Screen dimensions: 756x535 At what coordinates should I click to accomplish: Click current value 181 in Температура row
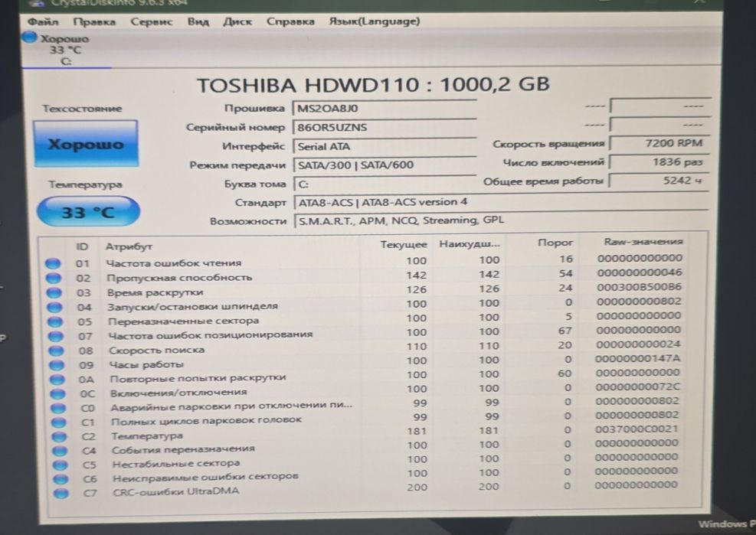[417, 431]
